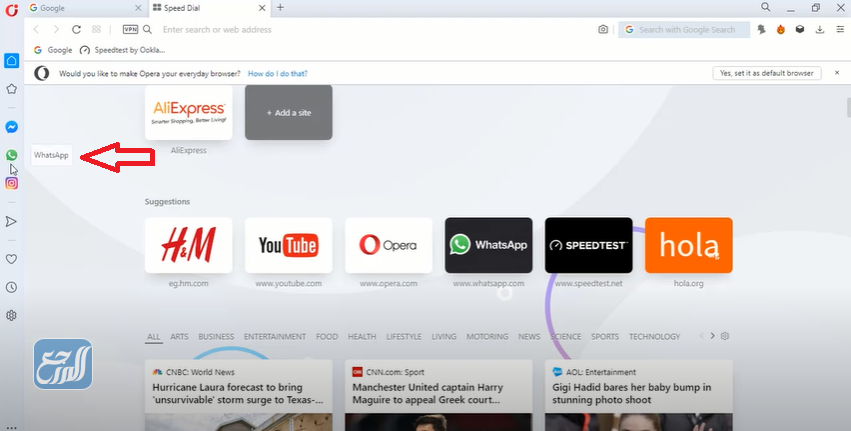The image size is (851, 431).
Task: Open the tab search magnifier in the title bar
Action: pyautogui.click(x=765, y=7)
